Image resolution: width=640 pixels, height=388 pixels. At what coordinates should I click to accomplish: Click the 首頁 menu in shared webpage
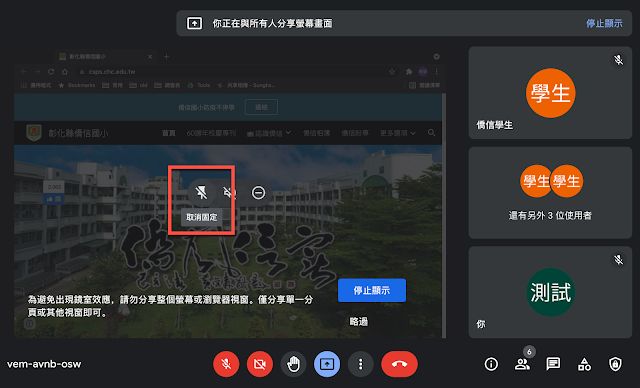coord(169,133)
